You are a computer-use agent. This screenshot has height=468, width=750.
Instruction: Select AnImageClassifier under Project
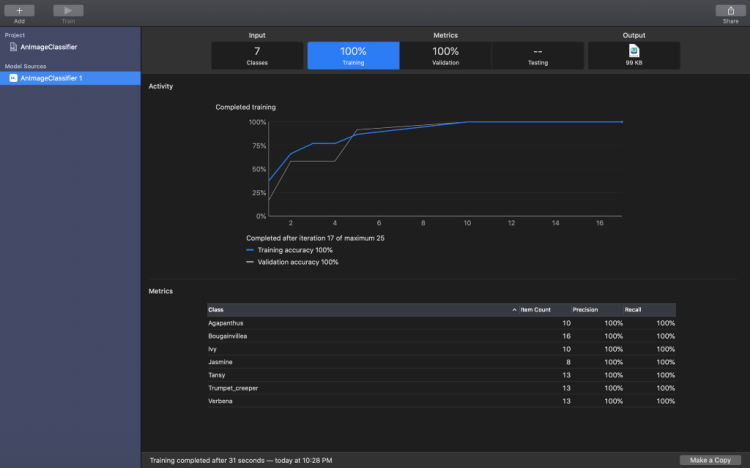point(48,47)
